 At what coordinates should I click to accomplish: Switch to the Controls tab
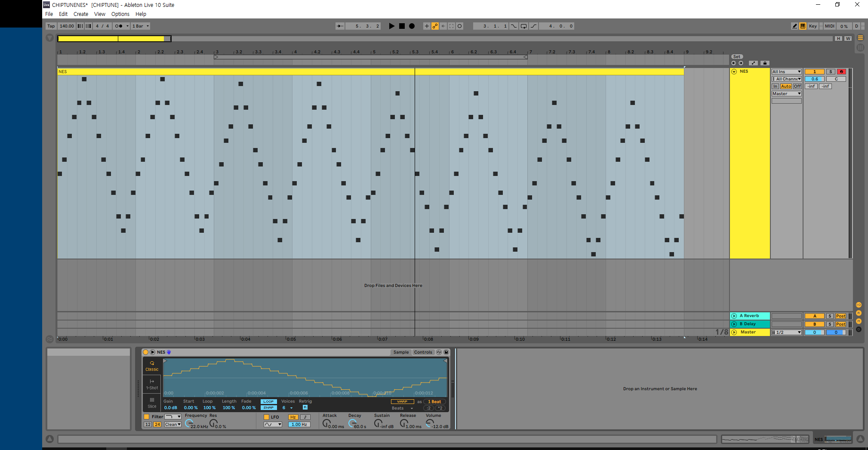423,352
